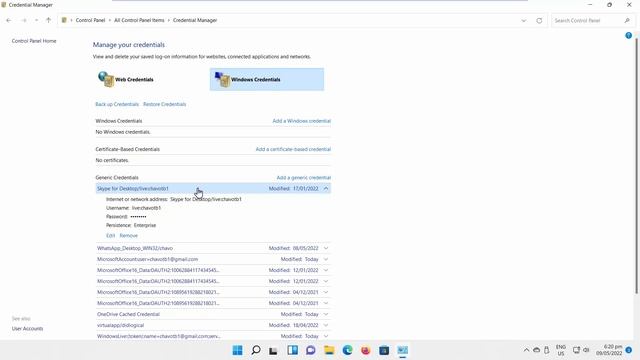Click the Control Panel taskbar icon
Viewport: 640px width, 360px height.
click(x=402, y=350)
